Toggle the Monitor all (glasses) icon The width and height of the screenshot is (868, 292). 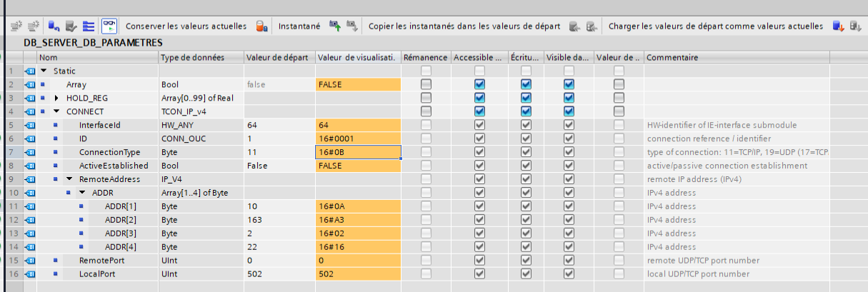point(109,26)
